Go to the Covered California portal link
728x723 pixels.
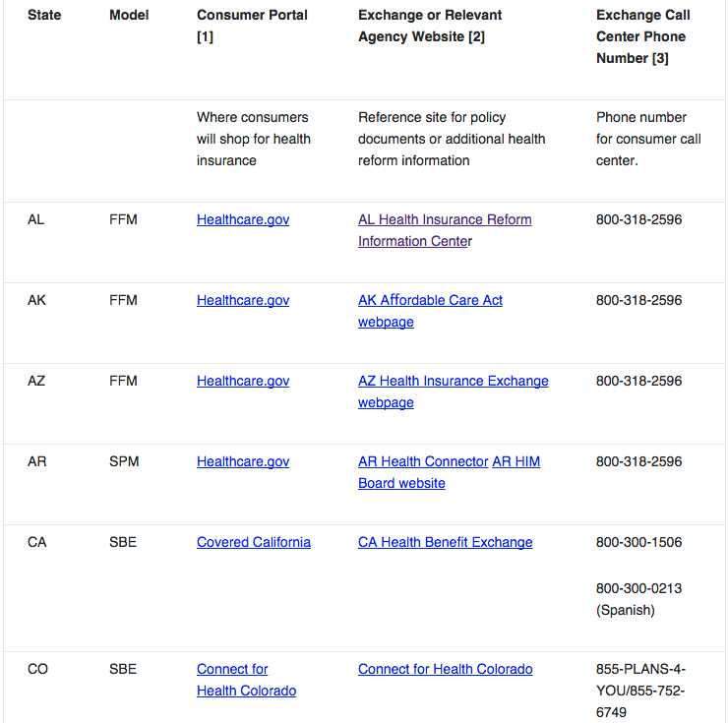click(x=254, y=542)
